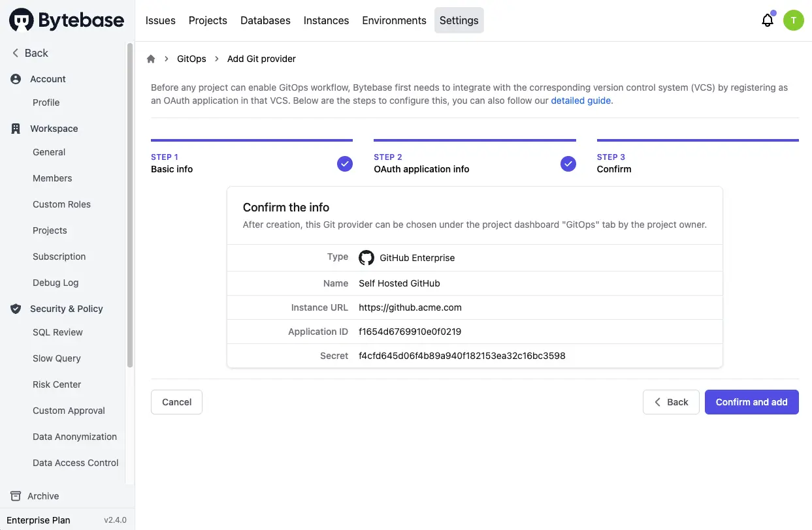Click the Account person icon
Viewport: 812px width, 530px height.
16,79
